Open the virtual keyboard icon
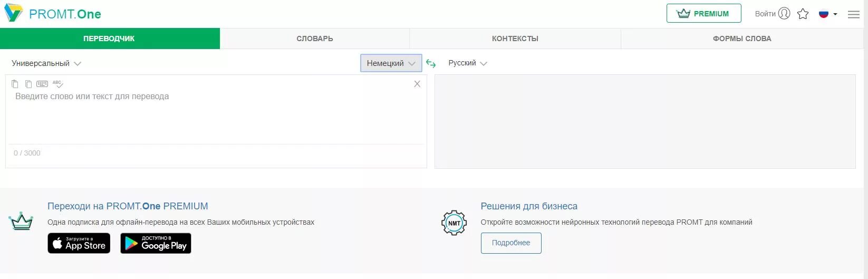Screen dimensions: 868x279 (x=42, y=84)
